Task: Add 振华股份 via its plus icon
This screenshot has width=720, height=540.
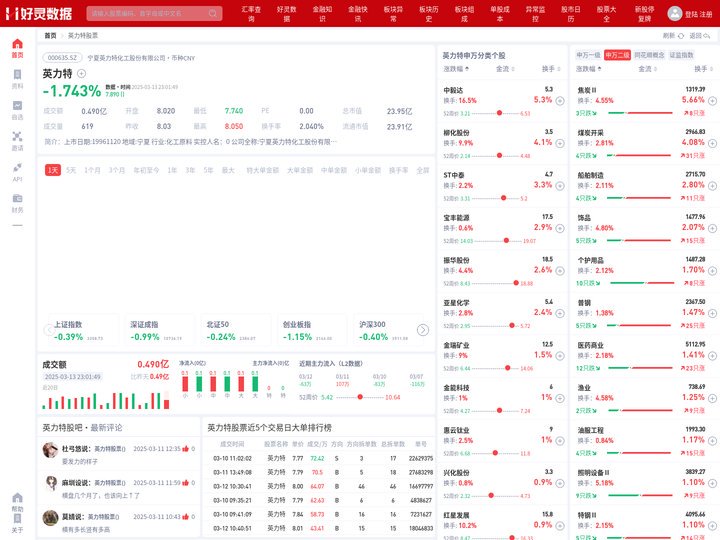Action: pos(560,270)
